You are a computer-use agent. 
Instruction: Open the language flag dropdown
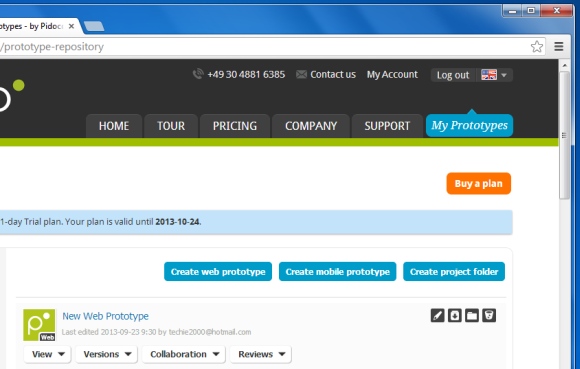494,75
